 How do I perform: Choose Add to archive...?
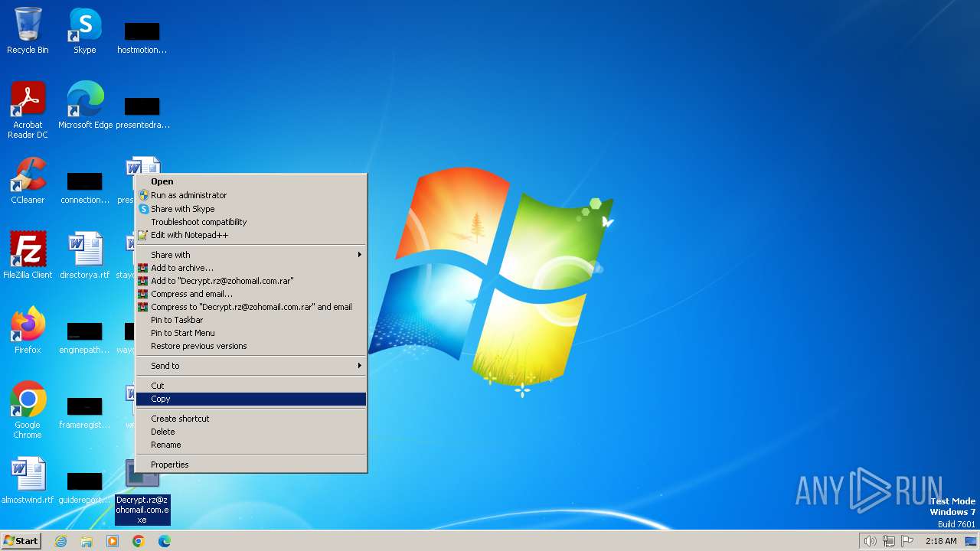251,268
